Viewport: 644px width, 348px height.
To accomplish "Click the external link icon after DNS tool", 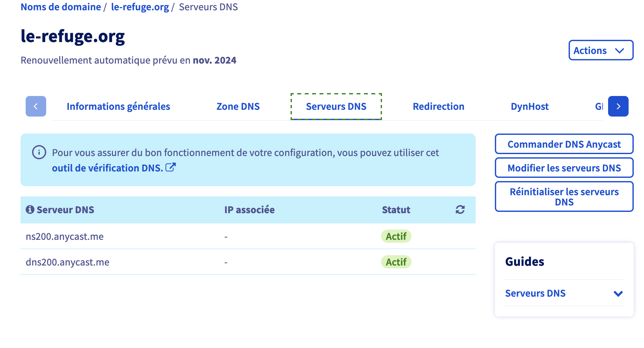I will [x=171, y=167].
